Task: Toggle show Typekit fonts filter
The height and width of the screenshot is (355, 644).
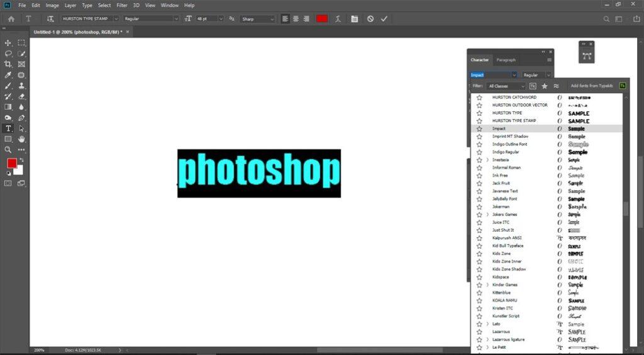Action: point(533,86)
